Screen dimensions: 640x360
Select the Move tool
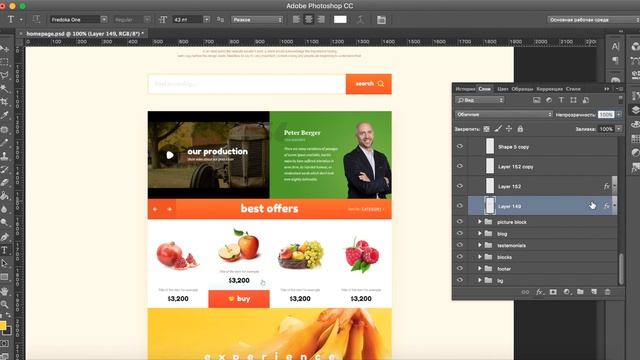[x=4, y=49]
